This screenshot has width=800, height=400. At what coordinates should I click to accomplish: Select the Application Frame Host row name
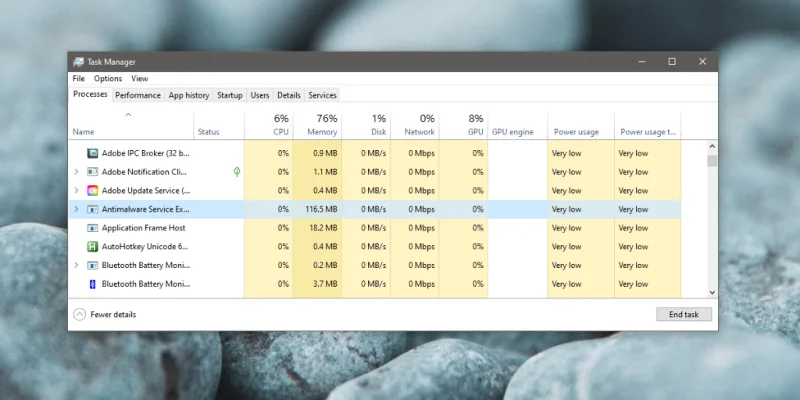point(143,228)
